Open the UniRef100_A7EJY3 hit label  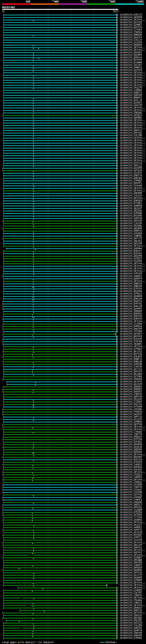point(131,15)
